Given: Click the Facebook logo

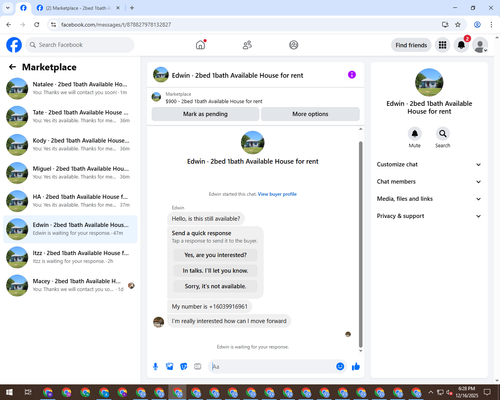Looking at the screenshot, I should (x=14, y=45).
